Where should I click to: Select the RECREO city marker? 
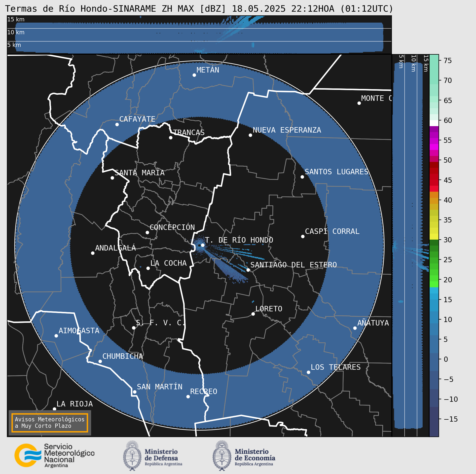tap(188, 397)
